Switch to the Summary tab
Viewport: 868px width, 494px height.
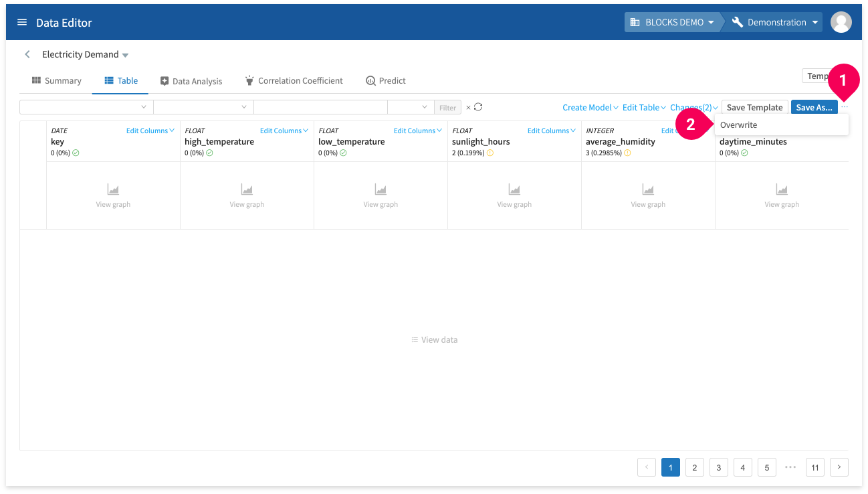point(56,80)
